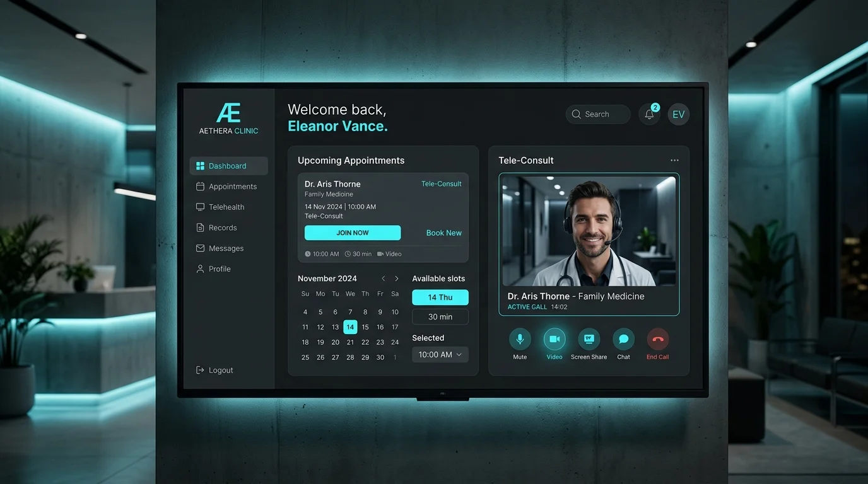Go to next month in calendar
This screenshot has height=484, width=868.
click(397, 279)
